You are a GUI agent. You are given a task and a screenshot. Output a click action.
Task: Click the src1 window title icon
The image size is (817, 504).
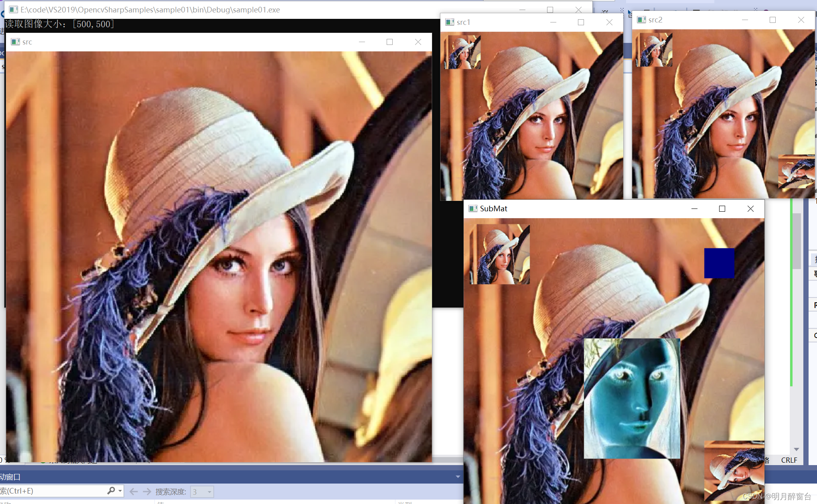[x=450, y=22]
